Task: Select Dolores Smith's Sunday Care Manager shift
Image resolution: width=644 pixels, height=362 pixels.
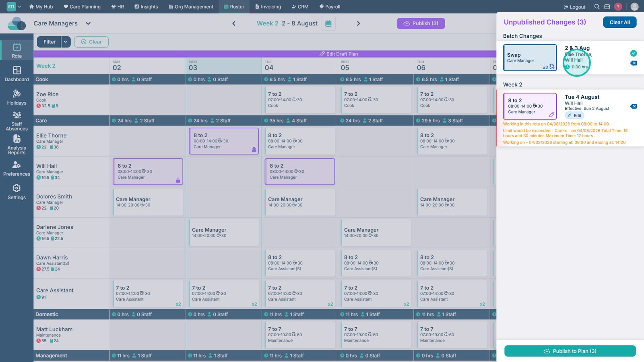Action: coord(148,202)
